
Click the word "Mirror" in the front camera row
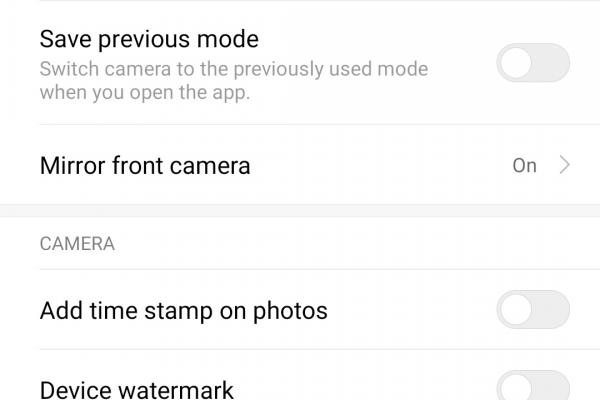tap(72, 165)
